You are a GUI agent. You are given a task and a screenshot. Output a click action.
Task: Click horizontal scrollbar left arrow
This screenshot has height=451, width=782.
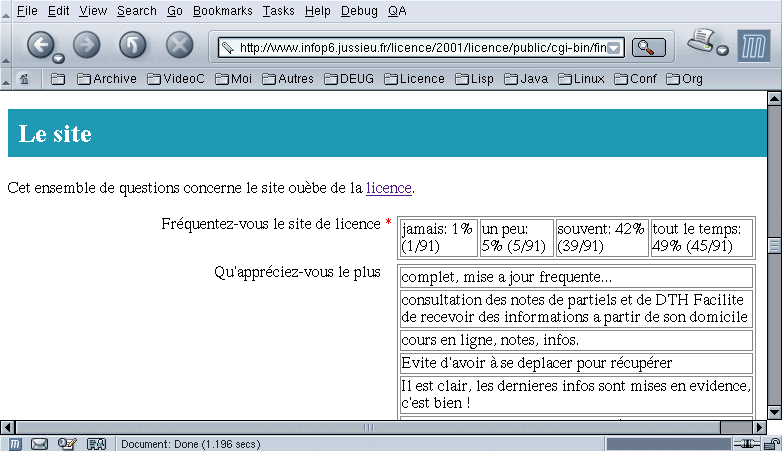pyautogui.click(x=7, y=428)
